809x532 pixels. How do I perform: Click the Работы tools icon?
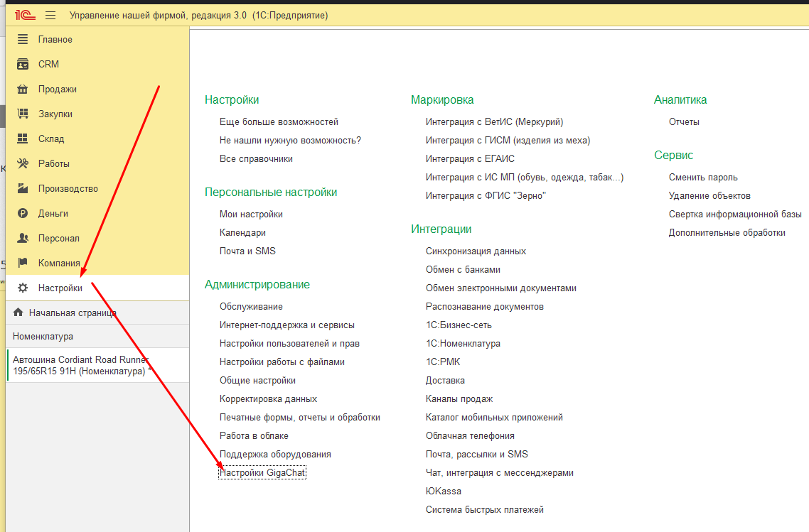[x=23, y=163]
